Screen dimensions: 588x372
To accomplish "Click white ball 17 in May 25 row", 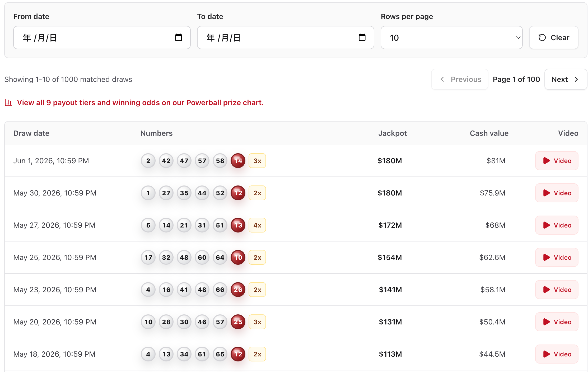I will coord(148,257).
